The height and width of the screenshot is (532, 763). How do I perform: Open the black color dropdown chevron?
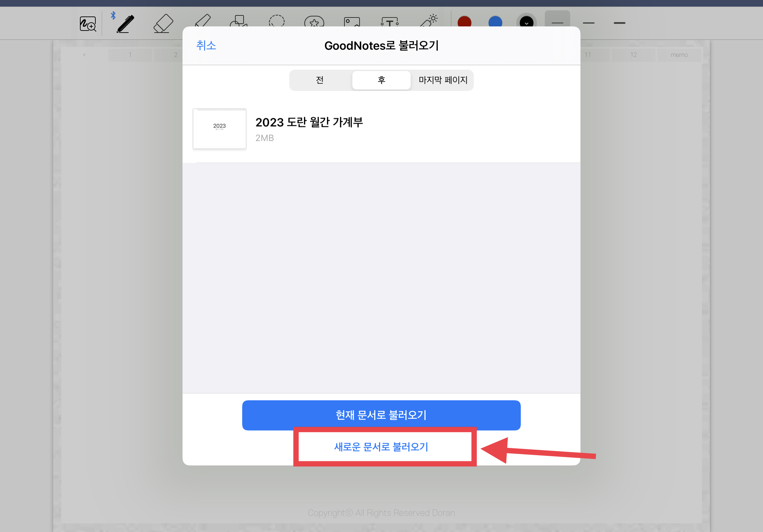coord(526,23)
